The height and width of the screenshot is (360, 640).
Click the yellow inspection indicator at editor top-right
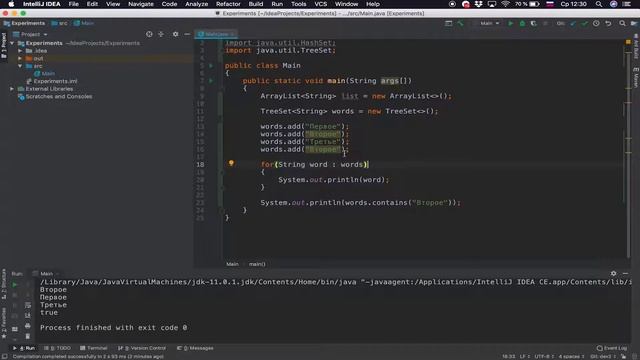point(628,42)
